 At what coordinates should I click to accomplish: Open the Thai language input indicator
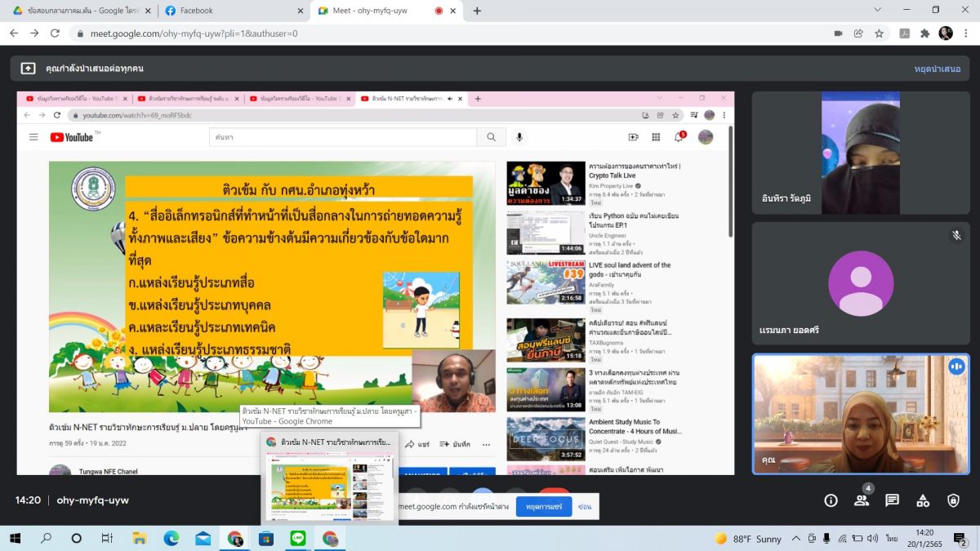coord(892,539)
